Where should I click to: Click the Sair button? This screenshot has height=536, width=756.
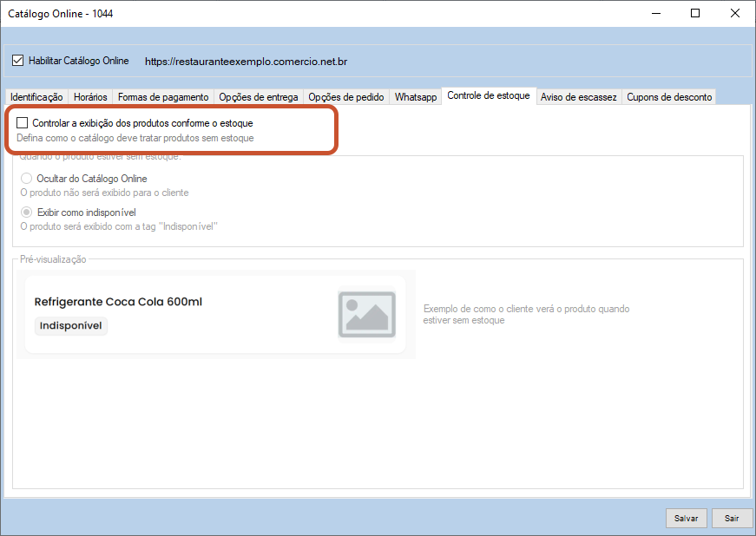pos(732,518)
